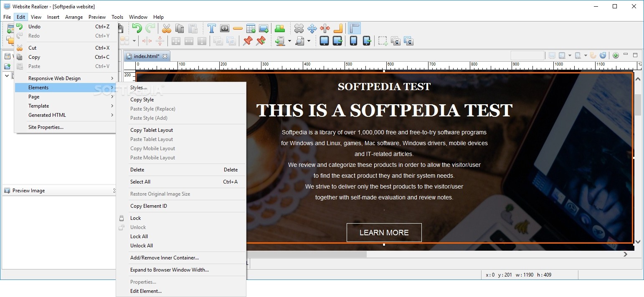Open the Help menu

pyautogui.click(x=158, y=17)
